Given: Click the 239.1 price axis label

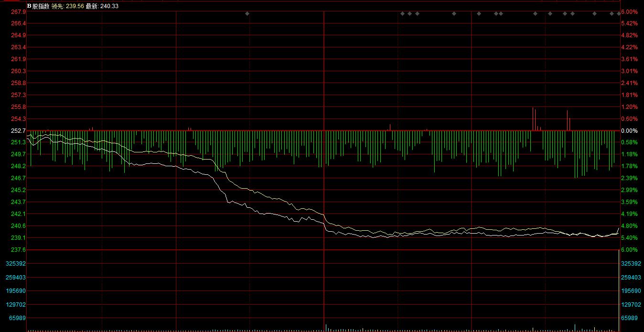Looking at the screenshot, I should (18, 238).
